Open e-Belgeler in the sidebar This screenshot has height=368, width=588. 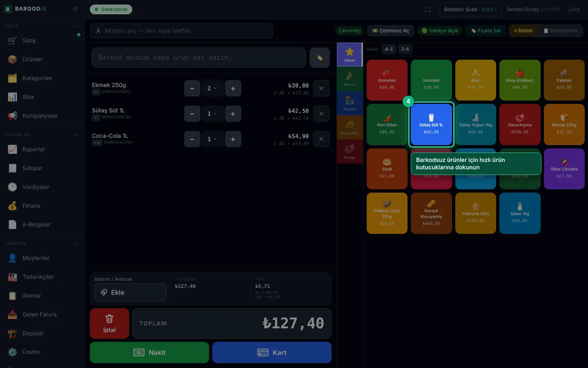(x=42, y=224)
